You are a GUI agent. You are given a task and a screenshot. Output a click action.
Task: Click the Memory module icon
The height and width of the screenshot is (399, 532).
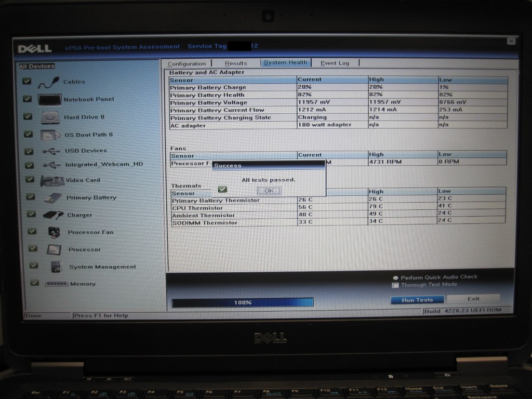pos(57,284)
